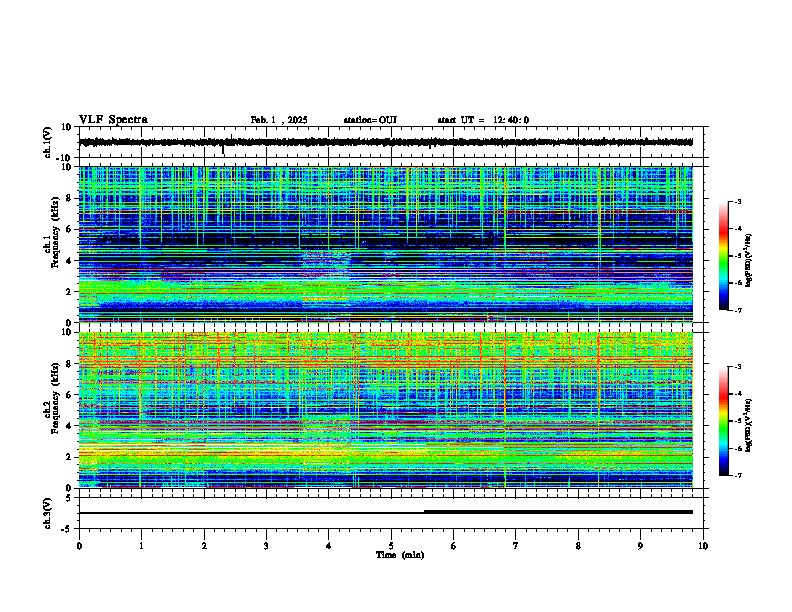
Task: Click the "4" kHz tick on ch.2 frequency axis
Action: [69, 426]
